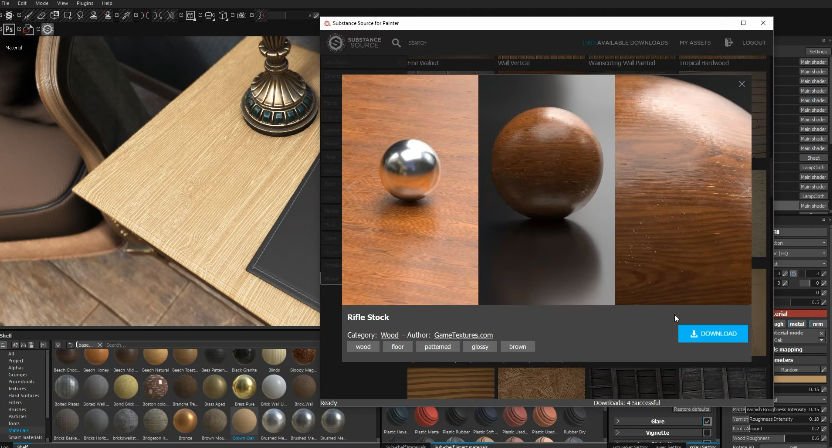Toggle the 'metal' channel button
832x448 pixels.
[796, 324]
